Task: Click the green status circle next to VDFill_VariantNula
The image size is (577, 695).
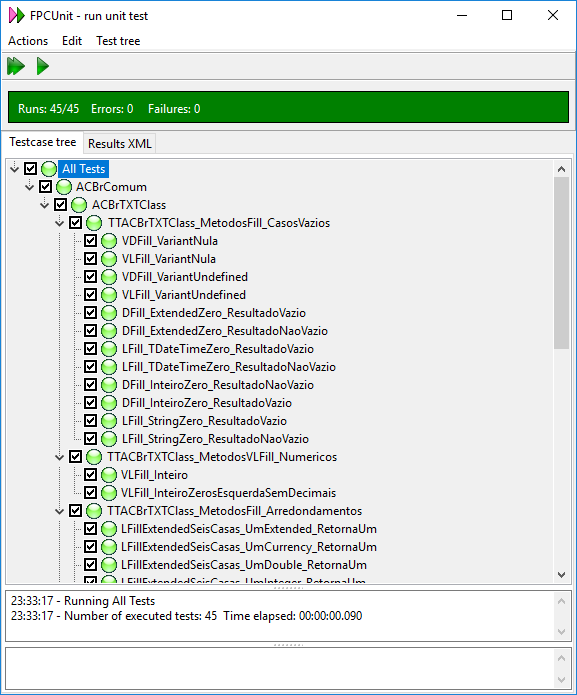Action: click(x=109, y=241)
